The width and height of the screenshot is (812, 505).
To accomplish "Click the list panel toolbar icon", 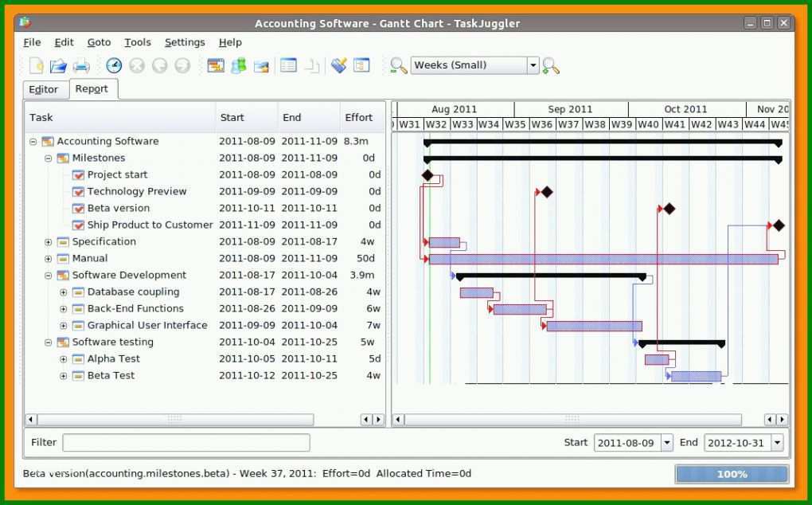I will (x=361, y=65).
